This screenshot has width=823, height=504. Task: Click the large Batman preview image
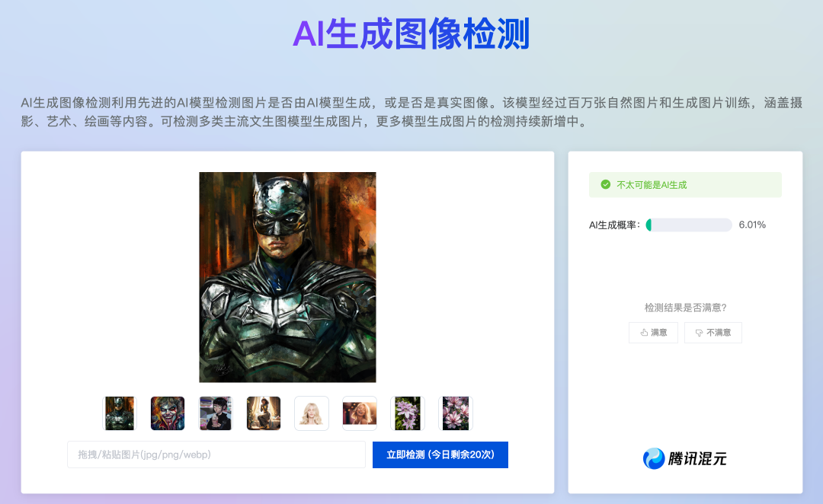coord(287,277)
